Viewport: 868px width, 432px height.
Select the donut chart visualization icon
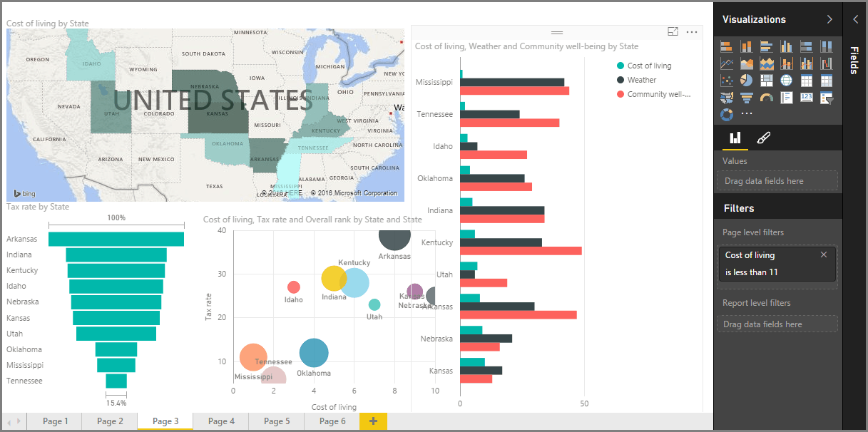point(727,115)
